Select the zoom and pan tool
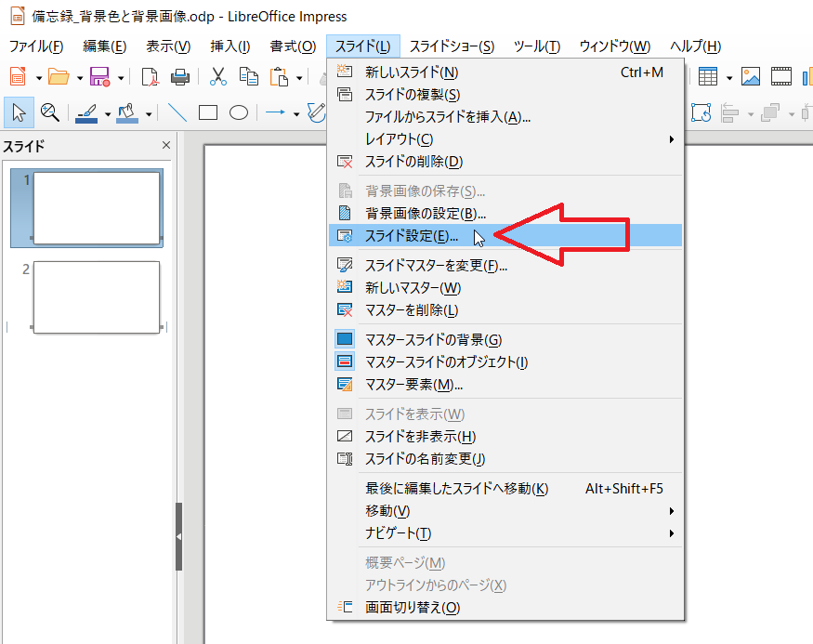The image size is (813, 644). (x=50, y=112)
